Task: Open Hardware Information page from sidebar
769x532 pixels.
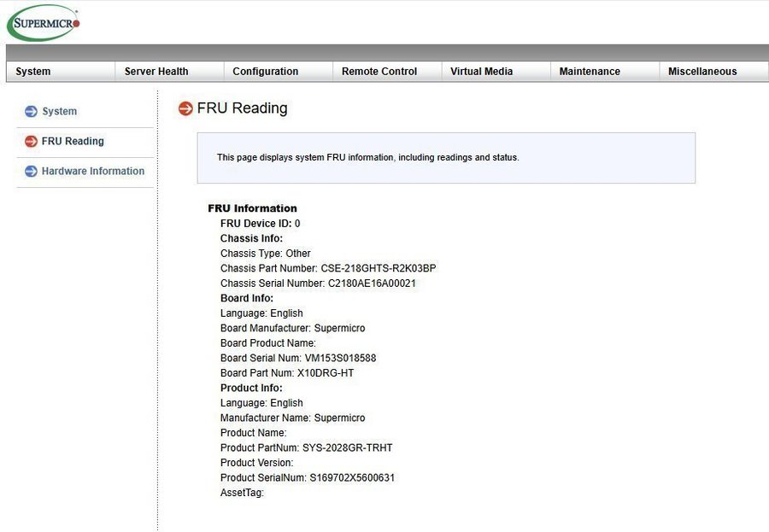Action: point(93,172)
